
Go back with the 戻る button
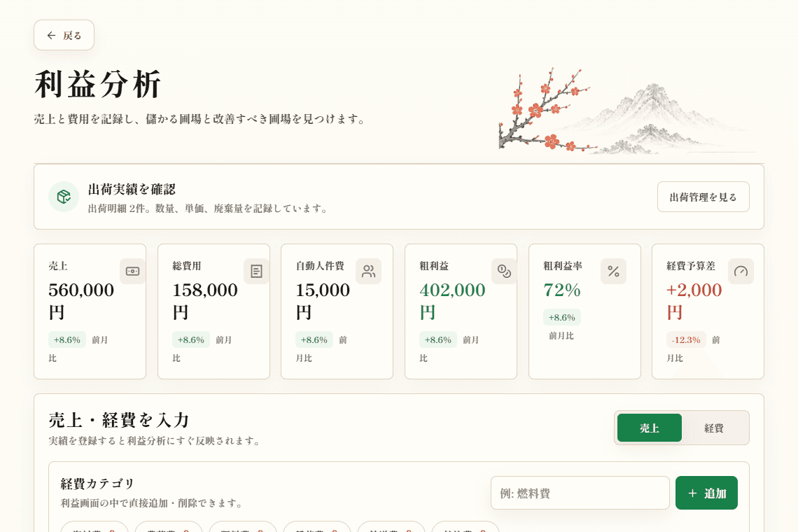(x=64, y=35)
